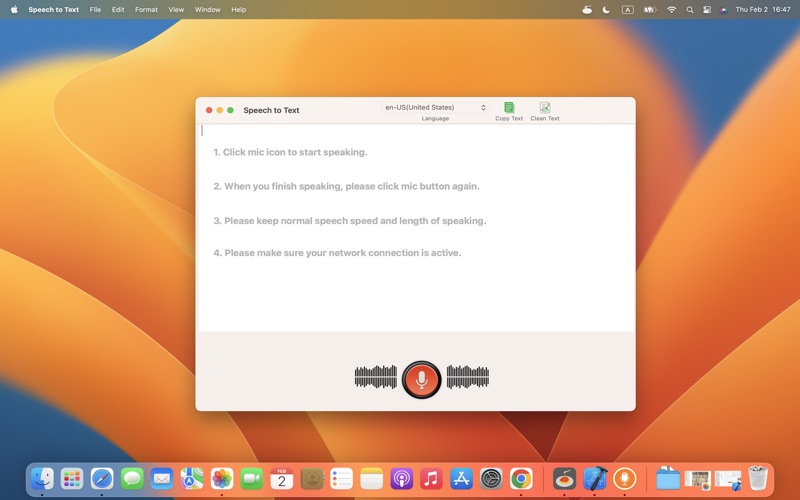This screenshot has width=800, height=500.
Task: Toggle Focus moon icon in menu bar
Action: point(606,10)
